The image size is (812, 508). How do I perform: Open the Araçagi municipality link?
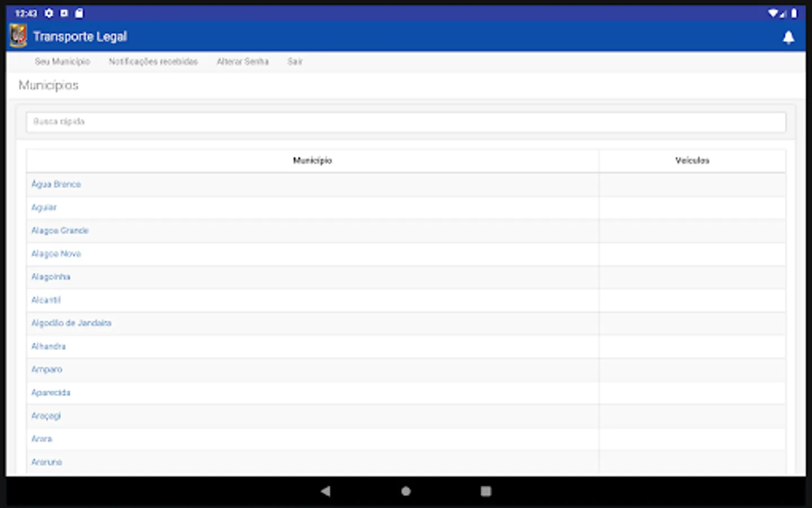[46, 416]
